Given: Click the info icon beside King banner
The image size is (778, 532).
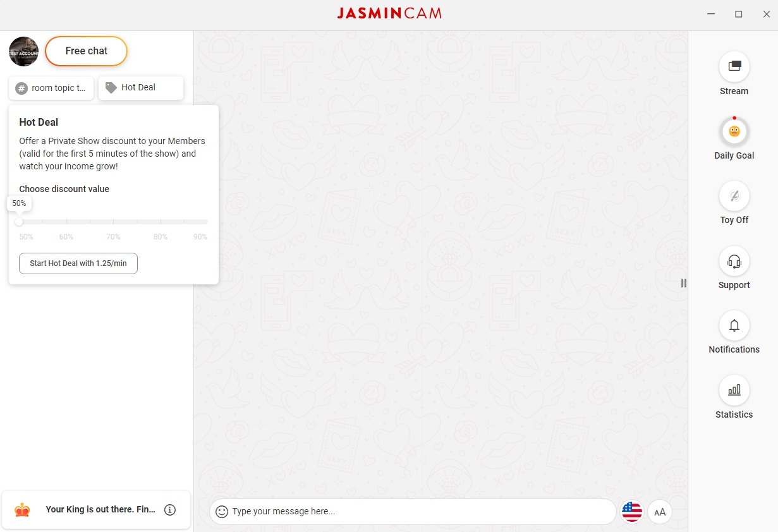Looking at the screenshot, I should coord(170,510).
